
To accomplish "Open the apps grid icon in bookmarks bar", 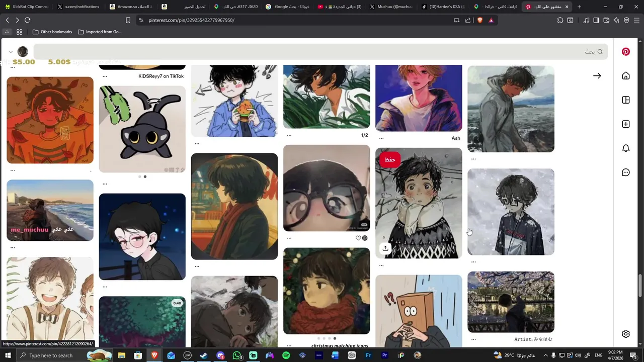I will pos(19,32).
